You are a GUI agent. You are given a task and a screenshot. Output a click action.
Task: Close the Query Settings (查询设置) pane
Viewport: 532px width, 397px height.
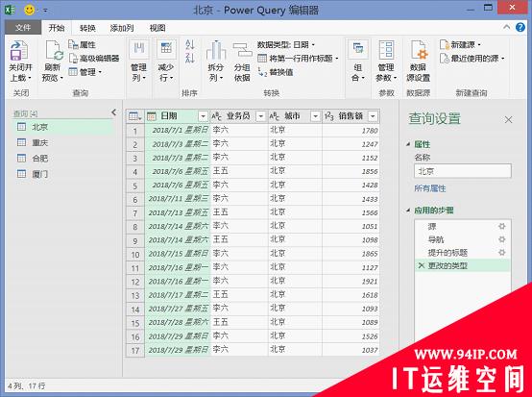coord(508,119)
